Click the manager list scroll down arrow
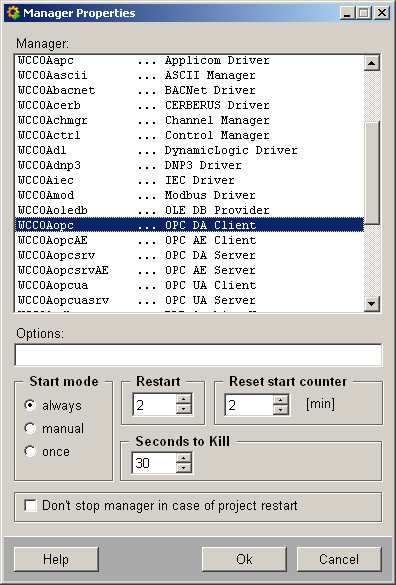Viewport: 396px width, 585px height. [371, 303]
